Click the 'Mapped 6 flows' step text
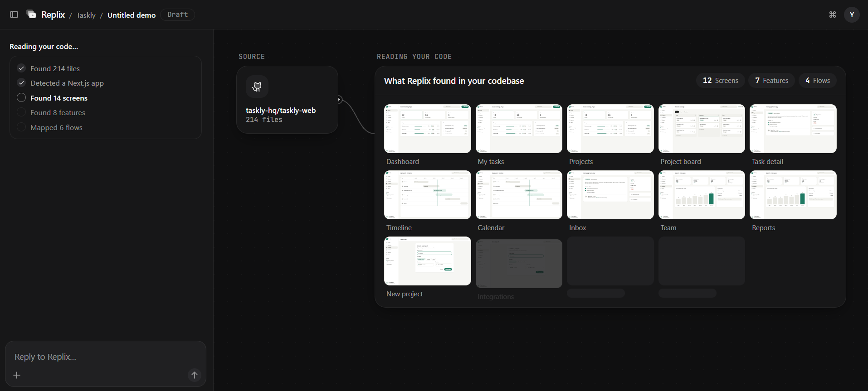The width and height of the screenshot is (868, 391). tap(56, 127)
